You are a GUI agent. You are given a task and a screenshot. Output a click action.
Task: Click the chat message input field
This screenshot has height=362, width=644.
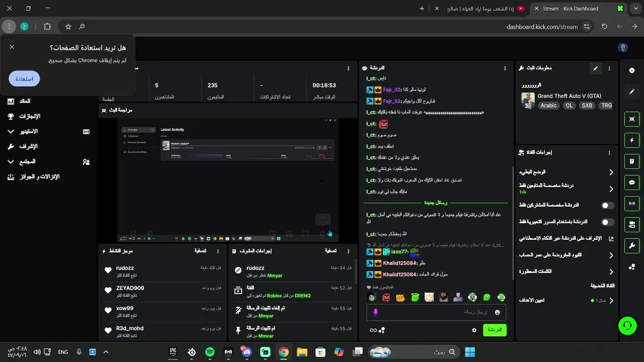coord(435,312)
